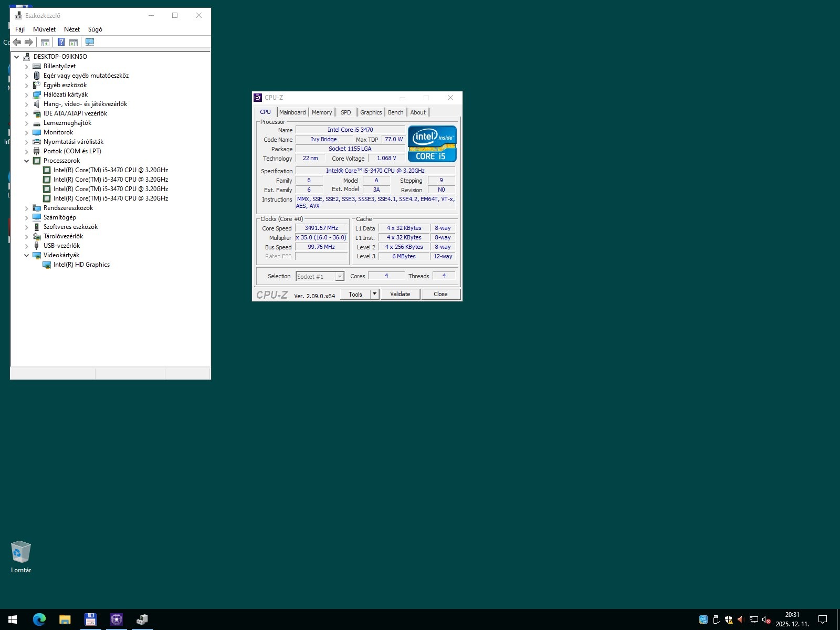Expand the Lemezmeghajtók category

pyautogui.click(x=27, y=123)
